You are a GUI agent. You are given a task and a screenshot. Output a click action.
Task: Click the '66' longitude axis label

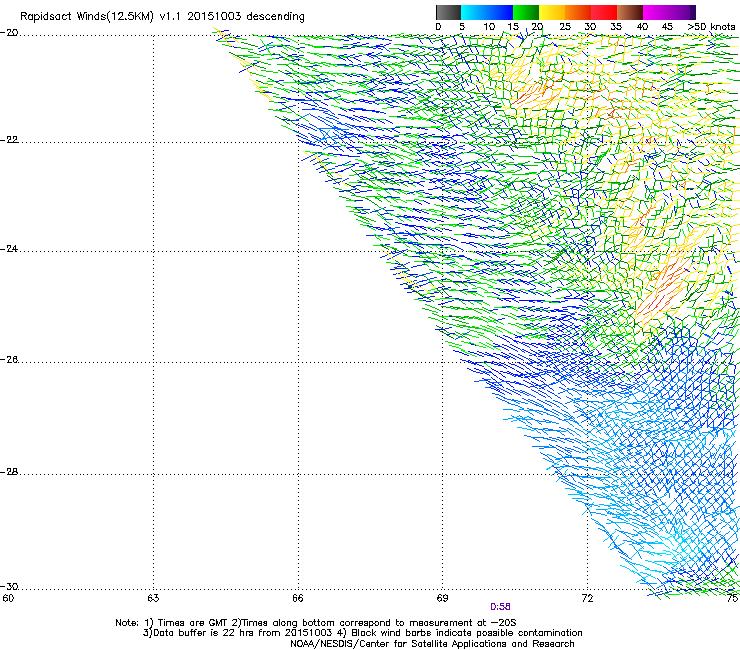[298, 599]
